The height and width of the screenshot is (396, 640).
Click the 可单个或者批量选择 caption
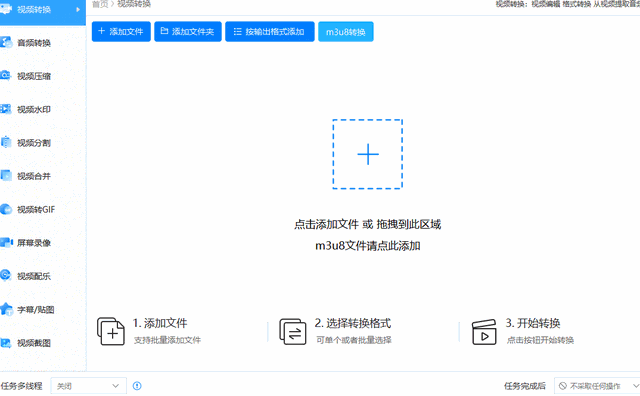pyautogui.click(x=354, y=340)
